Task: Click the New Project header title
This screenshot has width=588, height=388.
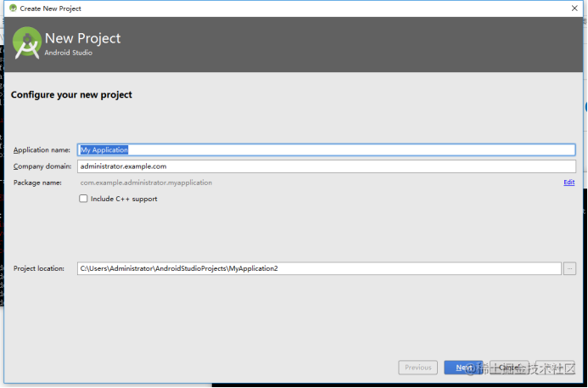Action: [x=82, y=38]
